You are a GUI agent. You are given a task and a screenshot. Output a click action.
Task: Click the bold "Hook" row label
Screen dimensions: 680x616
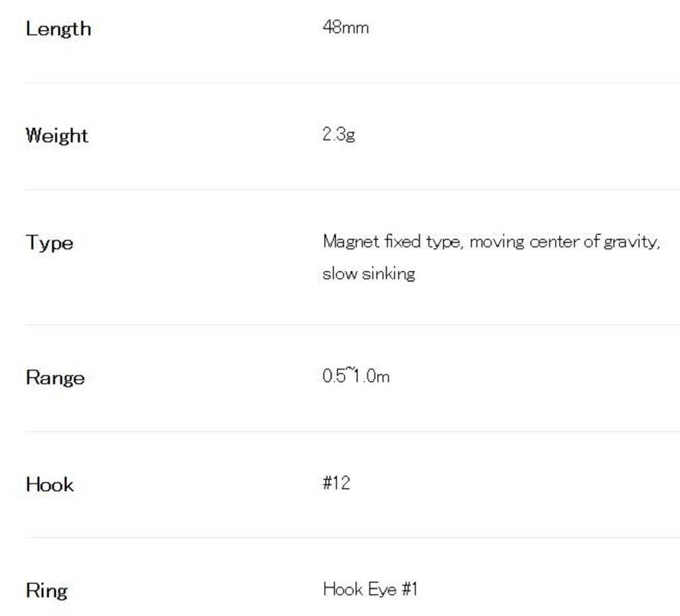(50, 485)
